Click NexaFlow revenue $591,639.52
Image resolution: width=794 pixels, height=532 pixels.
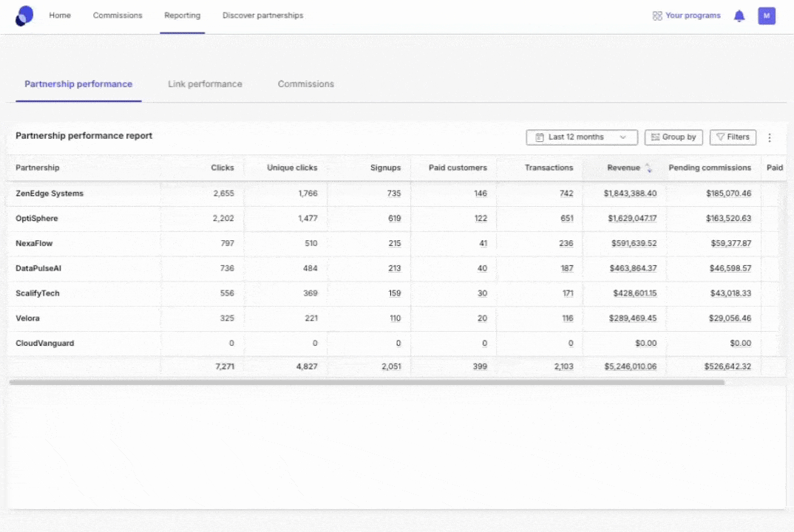634,244
